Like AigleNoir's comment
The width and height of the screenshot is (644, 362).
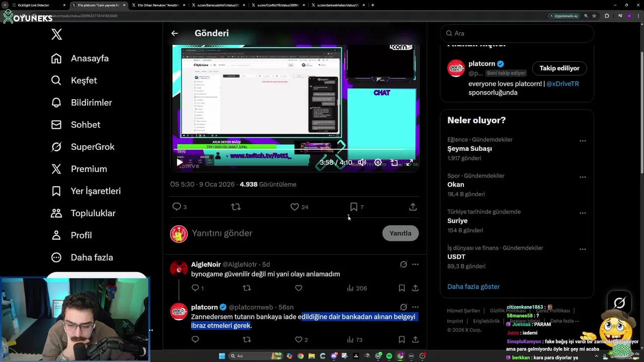tap(298, 288)
